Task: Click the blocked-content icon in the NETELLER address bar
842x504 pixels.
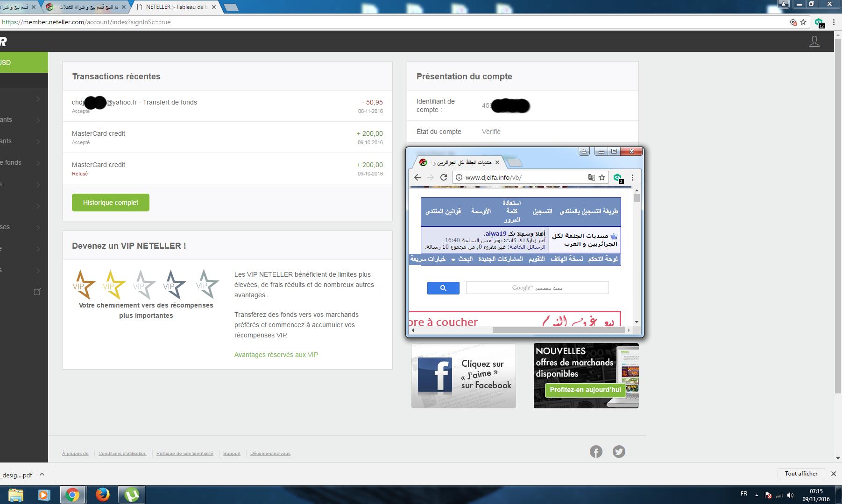Action: pos(793,22)
